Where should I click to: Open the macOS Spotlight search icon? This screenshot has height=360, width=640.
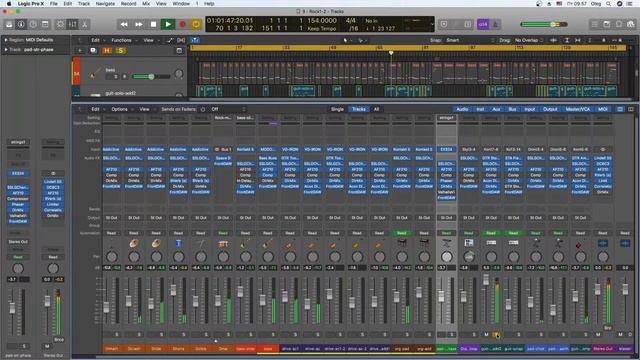(x=608, y=4)
